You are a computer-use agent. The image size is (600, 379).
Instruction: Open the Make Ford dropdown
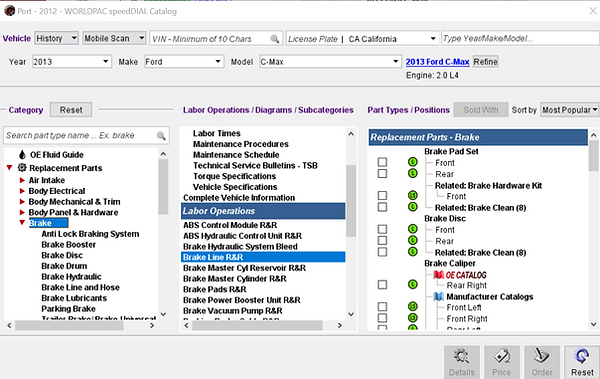coord(184,62)
